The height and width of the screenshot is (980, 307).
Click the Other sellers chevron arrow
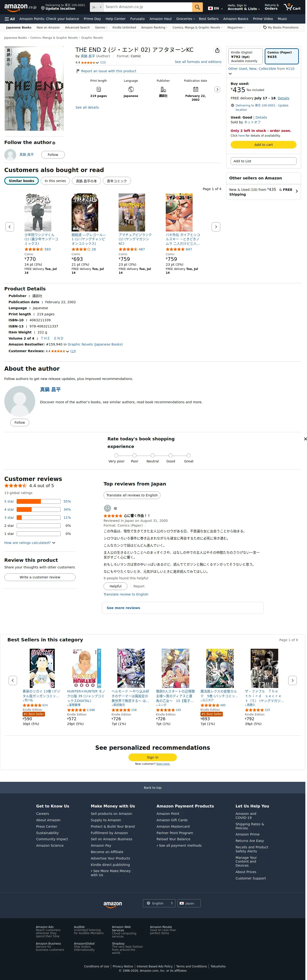point(296,191)
